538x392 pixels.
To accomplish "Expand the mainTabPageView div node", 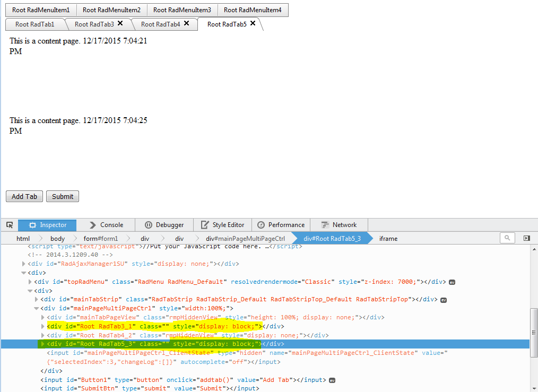I will 43,317.
